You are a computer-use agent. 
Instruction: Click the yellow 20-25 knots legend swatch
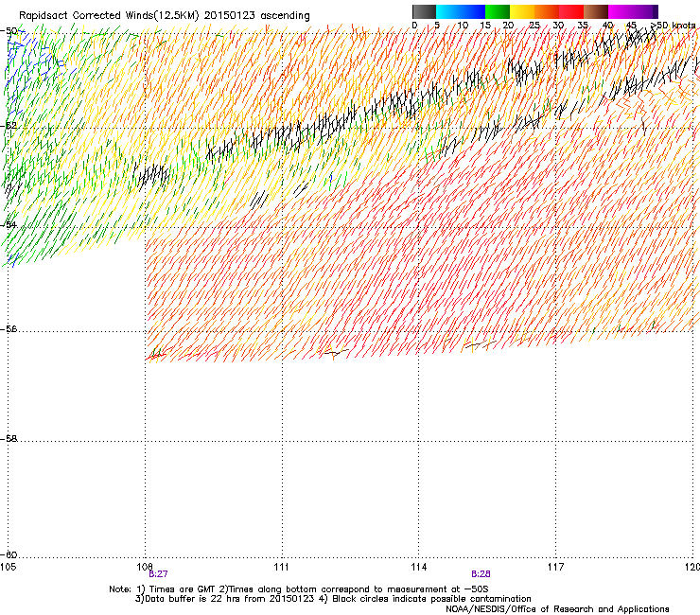pos(522,11)
